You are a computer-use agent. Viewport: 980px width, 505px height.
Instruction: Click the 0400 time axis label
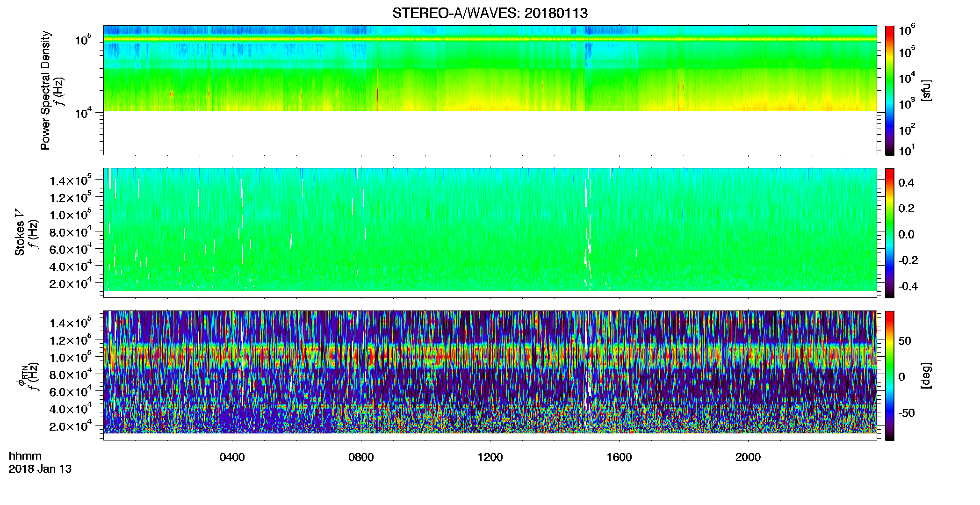tap(232, 457)
